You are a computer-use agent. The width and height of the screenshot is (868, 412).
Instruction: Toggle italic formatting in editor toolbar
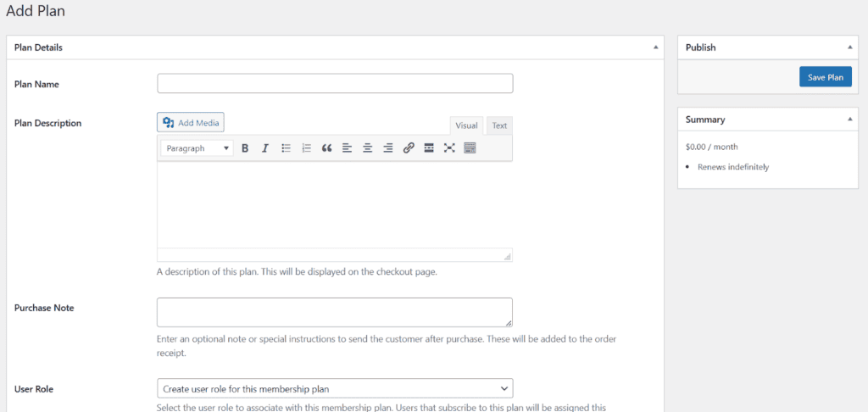pyautogui.click(x=265, y=148)
